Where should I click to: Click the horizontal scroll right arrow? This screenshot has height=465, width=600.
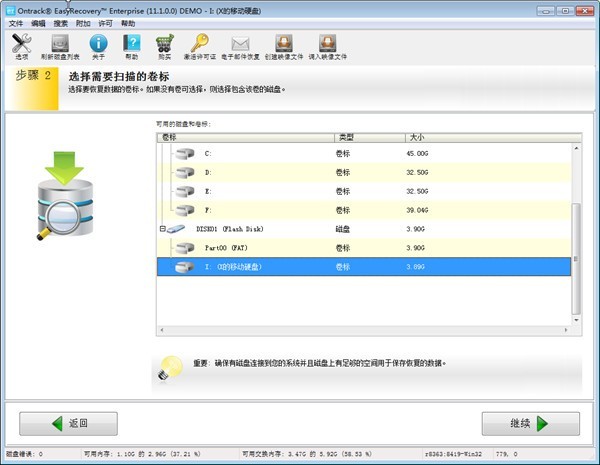566,330
